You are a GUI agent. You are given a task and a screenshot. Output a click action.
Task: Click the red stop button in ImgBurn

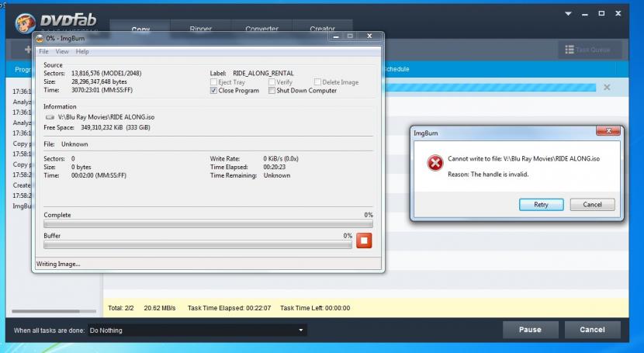(x=364, y=240)
